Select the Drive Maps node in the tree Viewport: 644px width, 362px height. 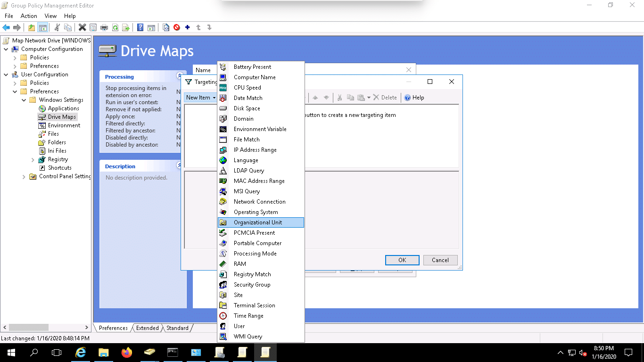coord(62,117)
